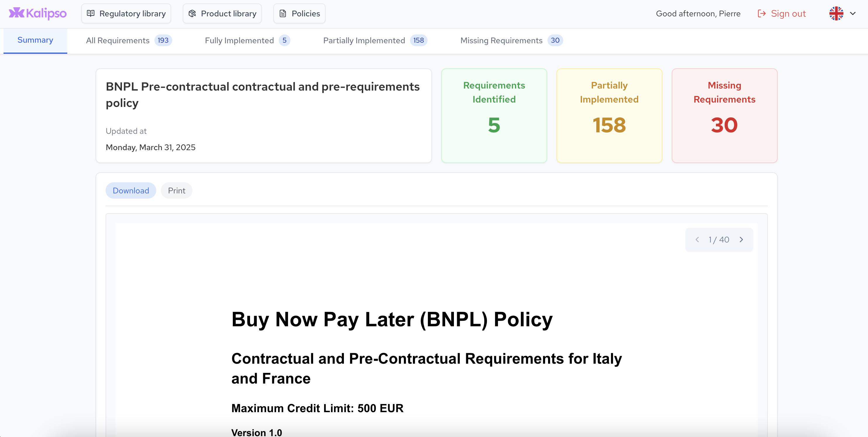Click the Print button

coord(177,190)
